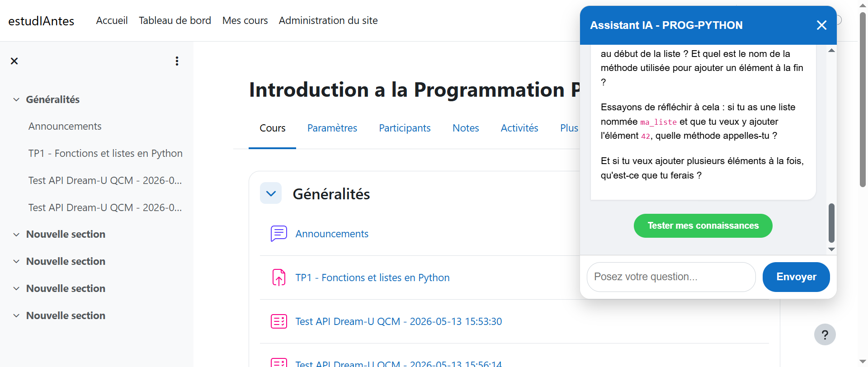The width and height of the screenshot is (868, 367).
Task: Click the browser page scrollbar thumb
Action: click(863, 99)
